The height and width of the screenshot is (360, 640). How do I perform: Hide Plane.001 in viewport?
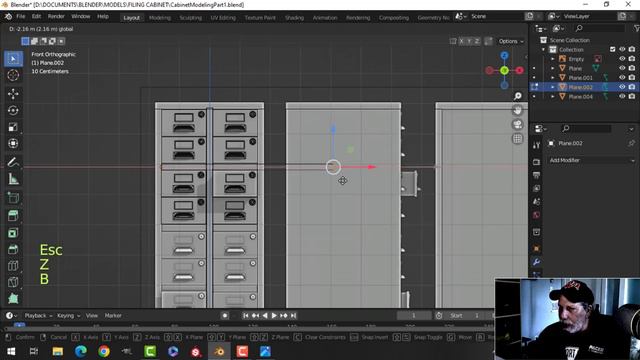(622, 78)
